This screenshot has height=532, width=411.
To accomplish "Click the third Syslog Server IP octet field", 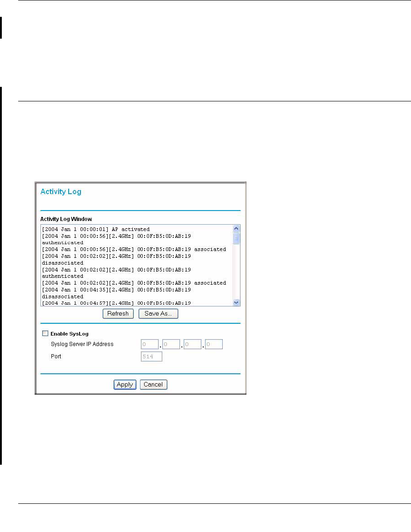I will point(192,344).
